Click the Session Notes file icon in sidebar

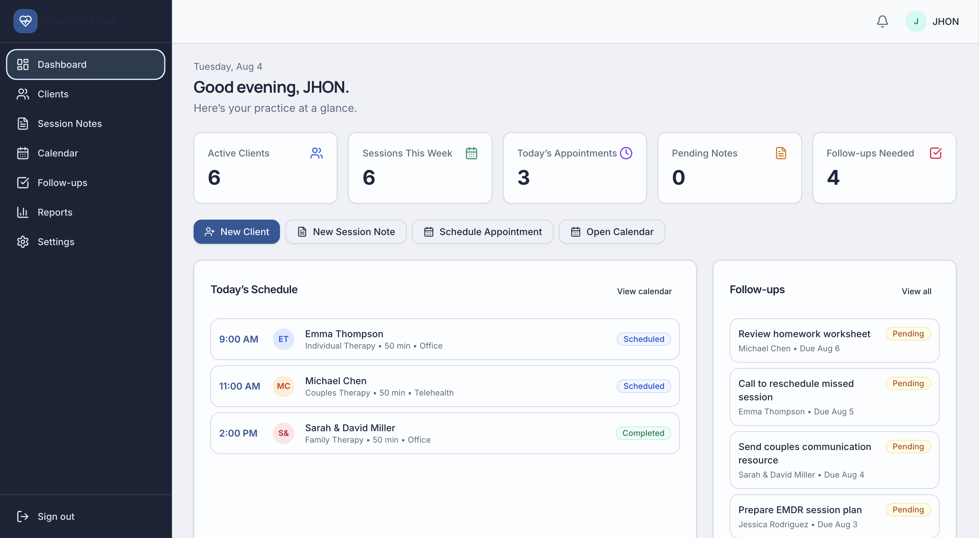(x=23, y=123)
